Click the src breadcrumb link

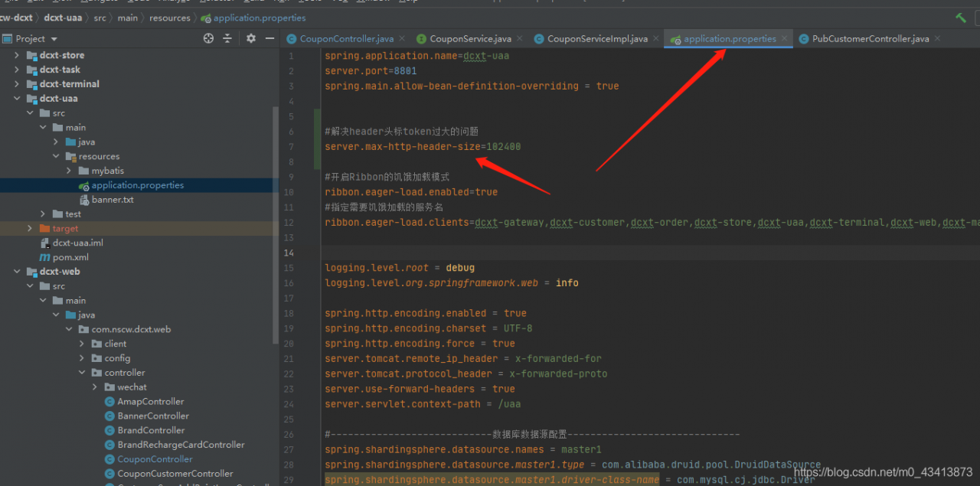100,18
